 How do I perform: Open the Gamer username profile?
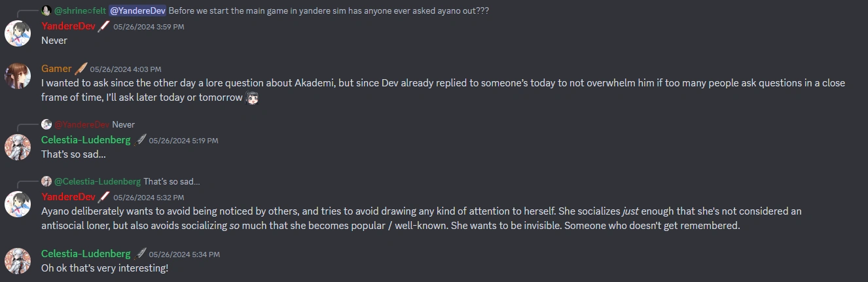[x=56, y=69]
